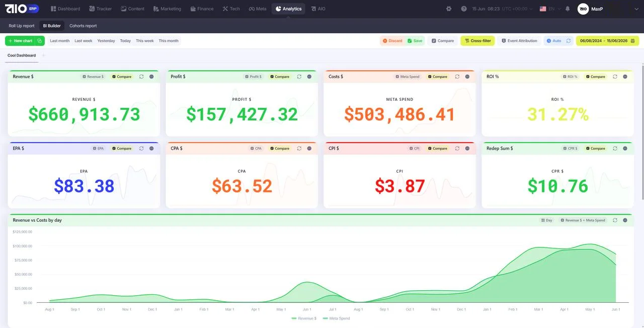Toggle Compare on the EPA $ card

[122, 149]
